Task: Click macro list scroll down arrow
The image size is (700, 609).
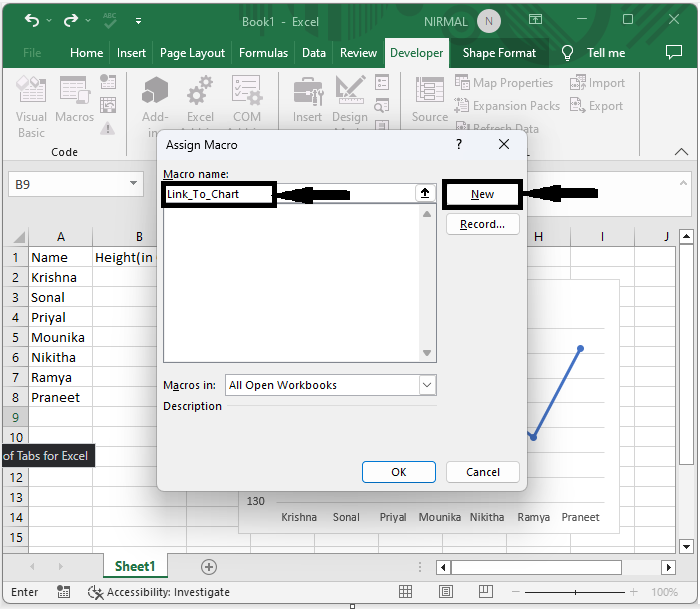Action: (x=427, y=353)
